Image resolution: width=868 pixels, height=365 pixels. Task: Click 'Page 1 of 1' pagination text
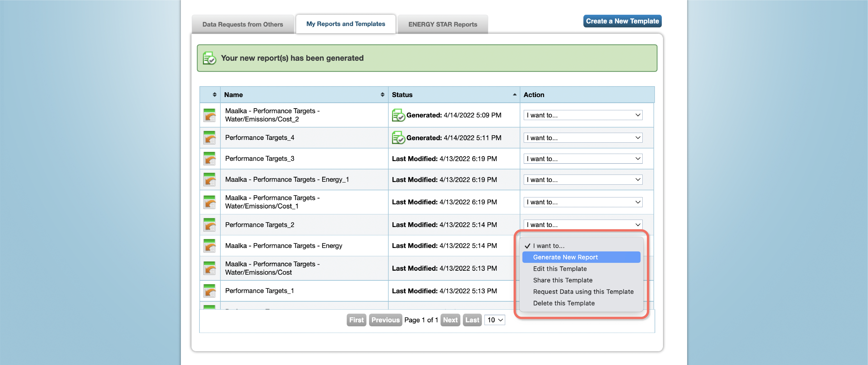pos(421,320)
